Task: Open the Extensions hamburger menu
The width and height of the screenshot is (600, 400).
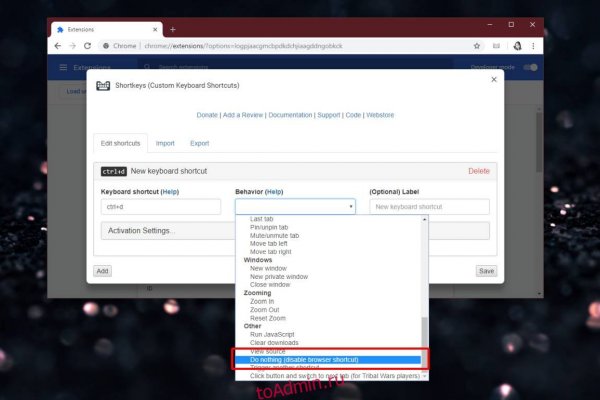Action: 64,67
